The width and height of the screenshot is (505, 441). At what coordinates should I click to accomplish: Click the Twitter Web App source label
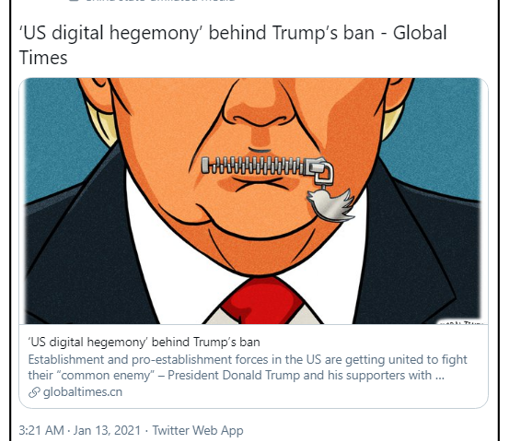[198, 430]
